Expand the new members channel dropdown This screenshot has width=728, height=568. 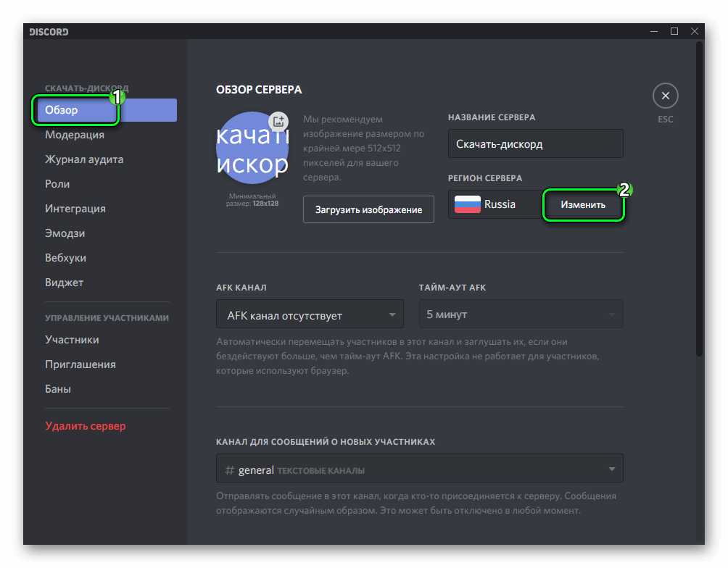(420, 469)
